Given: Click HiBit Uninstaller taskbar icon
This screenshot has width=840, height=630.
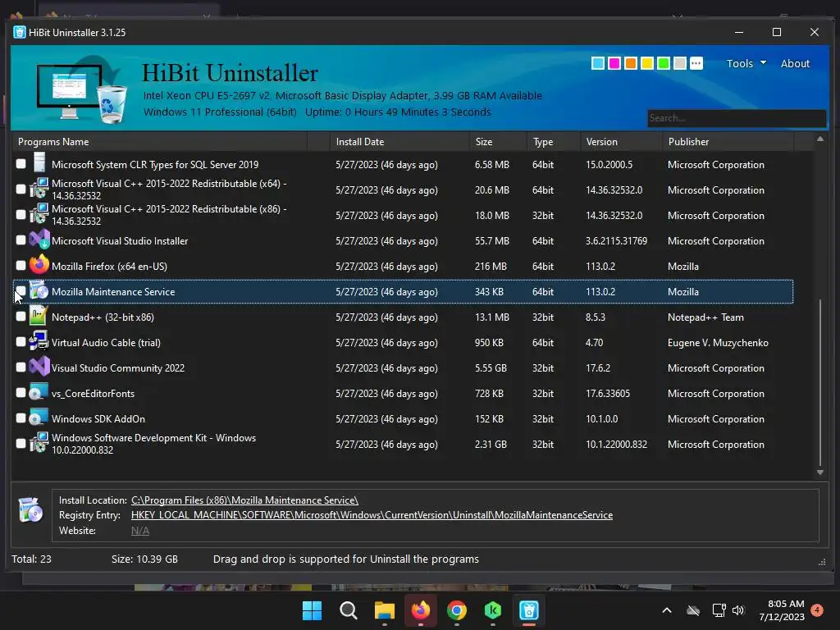Looking at the screenshot, I should 529,610.
